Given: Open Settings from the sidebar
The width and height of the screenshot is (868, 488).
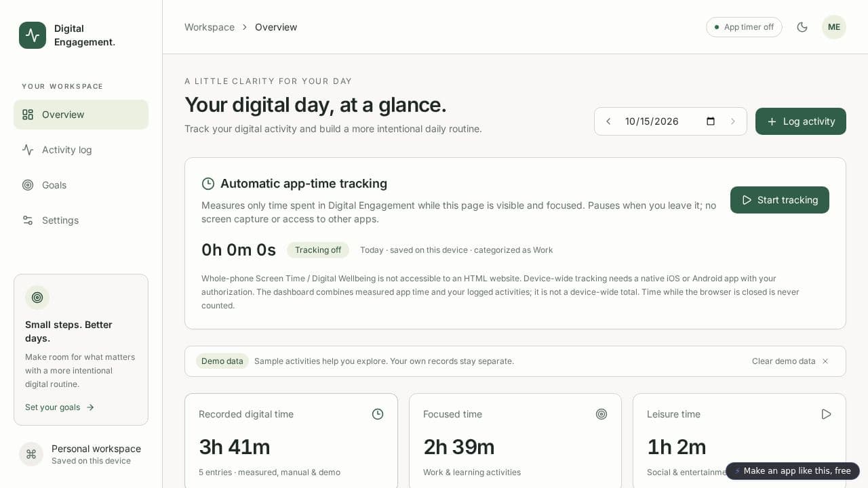Looking at the screenshot, I should point(81,220).
